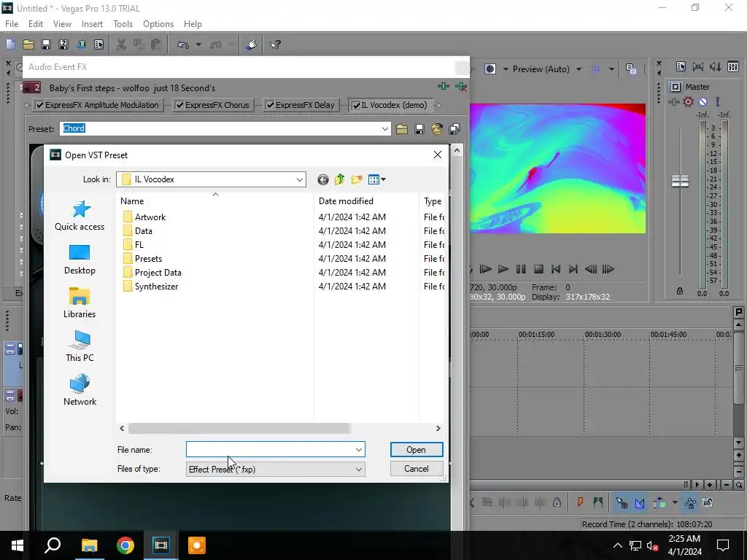Click the Go back arrow in Open dialog
Screen dimensions: 747x560
pos(323,179)
